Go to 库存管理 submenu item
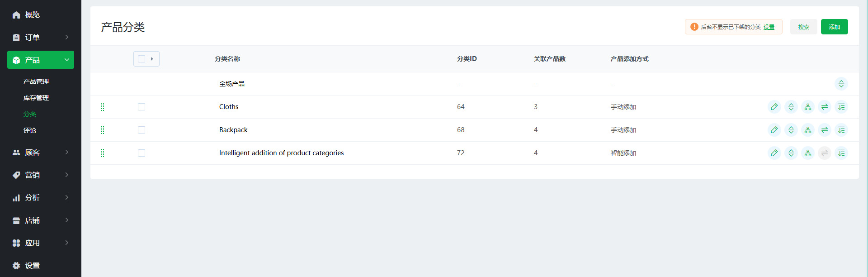The height and width of the screenshot is (277, 868). click(x=36, y=98)
